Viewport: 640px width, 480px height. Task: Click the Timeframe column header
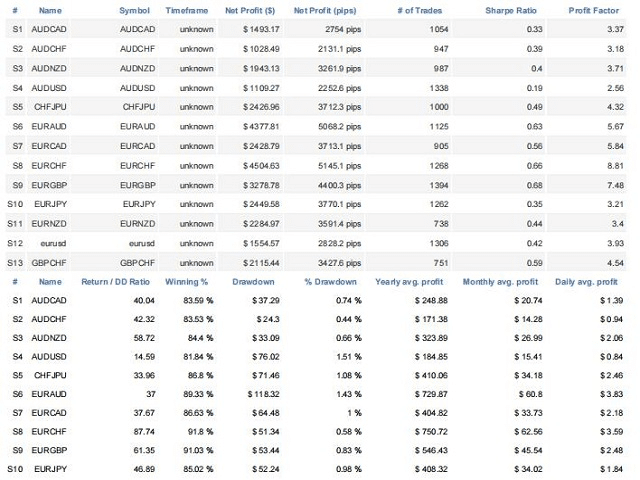pyautogui.click(x=188, y=9)
